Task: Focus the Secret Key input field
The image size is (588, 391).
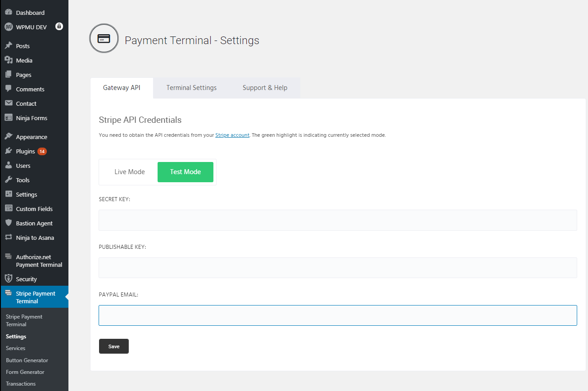Action: [x=338, y=220]
